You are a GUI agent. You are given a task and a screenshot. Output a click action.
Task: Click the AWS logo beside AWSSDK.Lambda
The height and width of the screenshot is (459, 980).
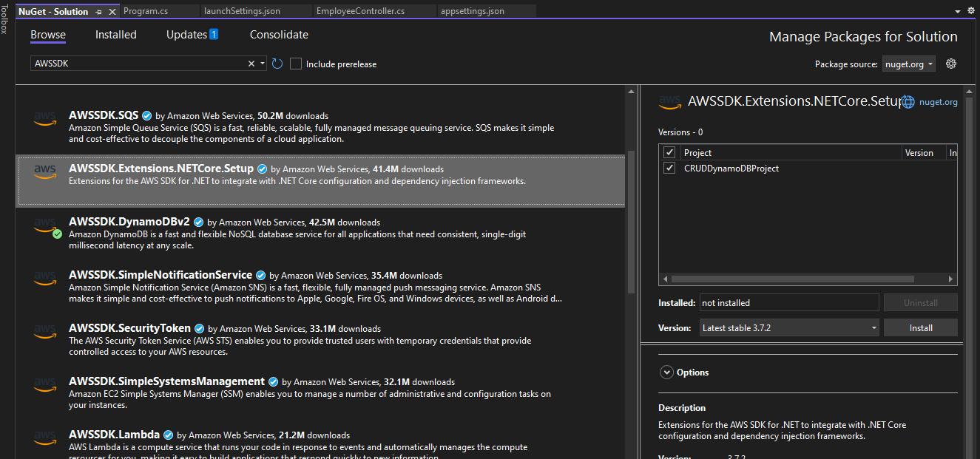tap(45, 438)
